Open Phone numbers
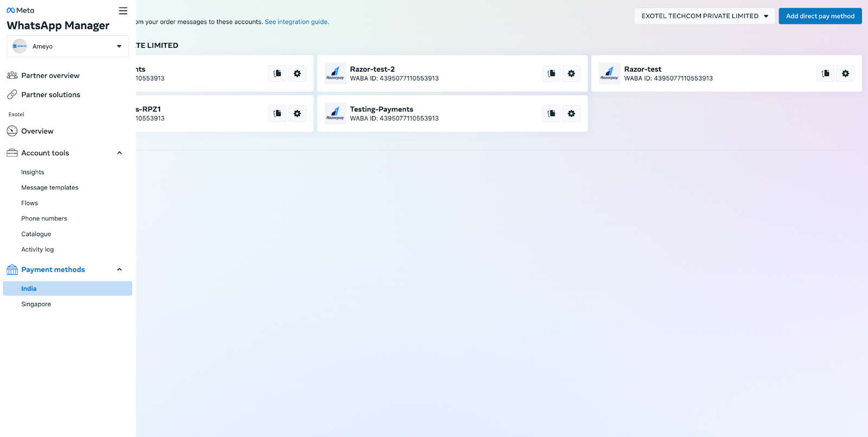The width and height of the screenshot is (868, 437). click(44, 219)
